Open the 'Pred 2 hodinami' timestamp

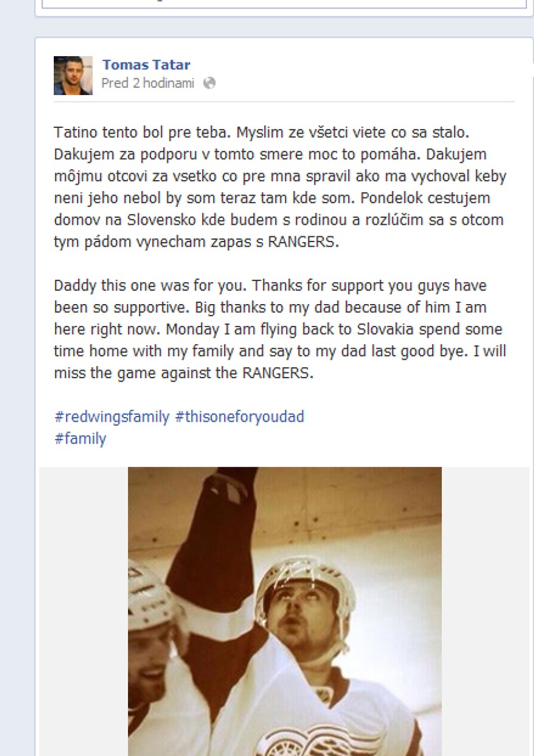point(148,83)
